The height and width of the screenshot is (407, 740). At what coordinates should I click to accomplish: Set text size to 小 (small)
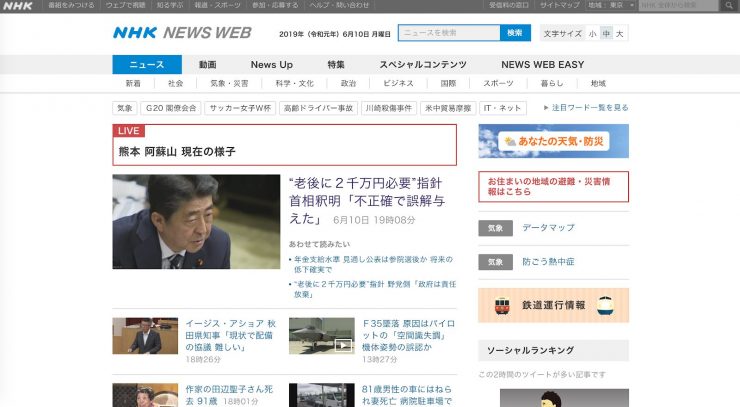[592, 34]
